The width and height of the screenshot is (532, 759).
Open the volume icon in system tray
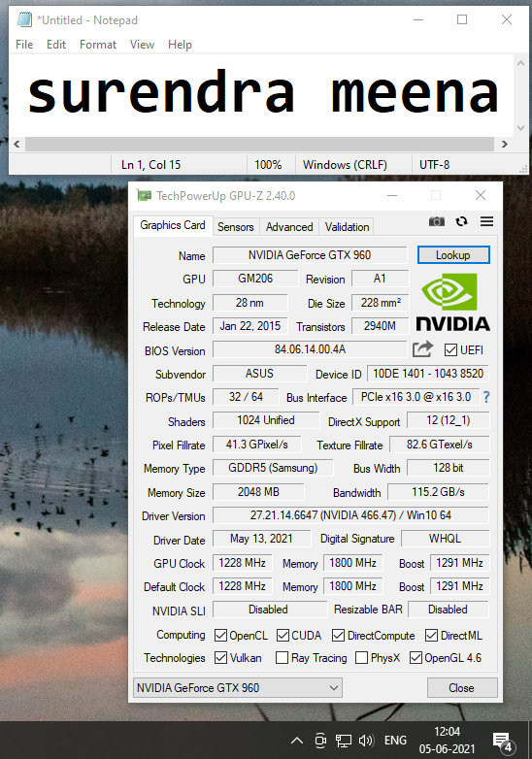click(366, 741)
